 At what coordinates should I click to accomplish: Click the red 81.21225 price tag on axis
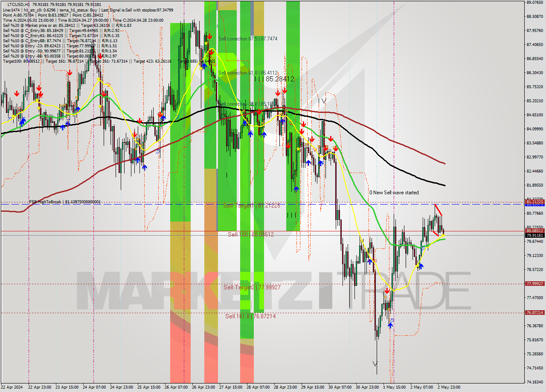[535, 201]
